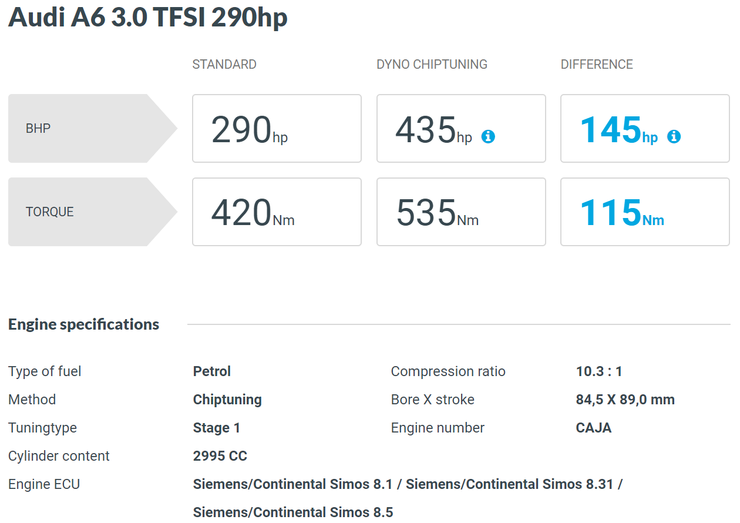Select the TORQUE row label arrow
The width and height of the screenshot is (740, 523).
(x=92, y=212)
